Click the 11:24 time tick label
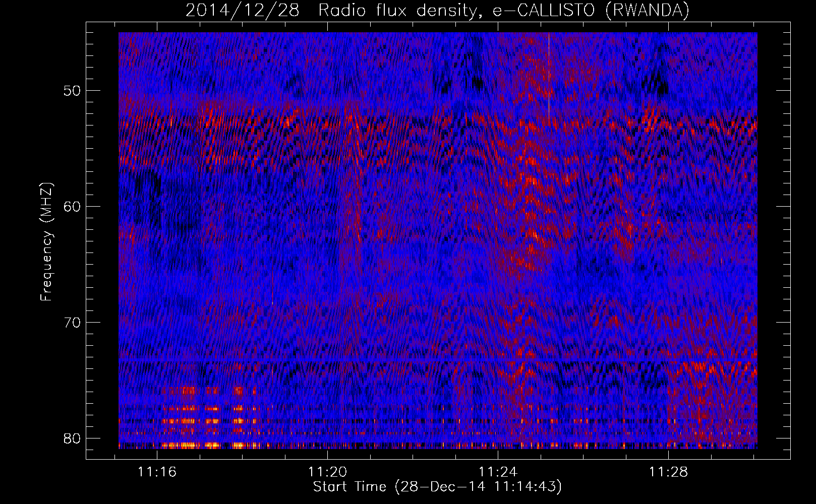 tap(498, 472)
